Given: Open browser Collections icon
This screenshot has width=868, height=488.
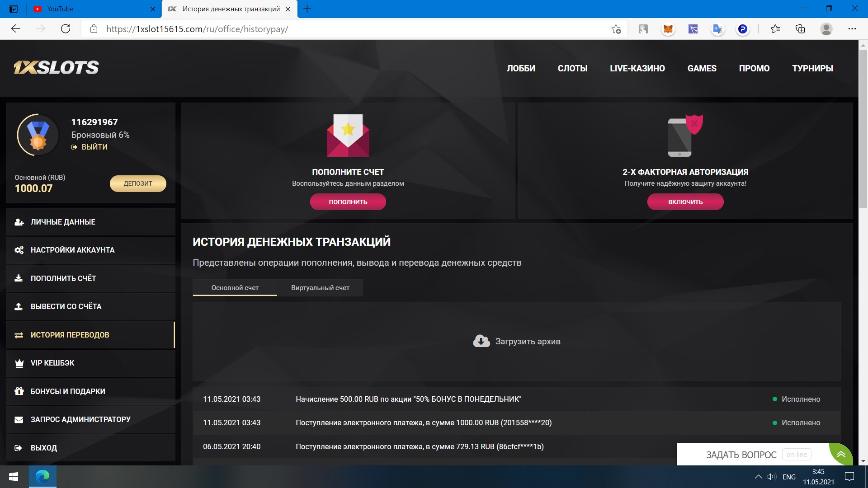Looking at the screenshot, I should coord(800,29).
